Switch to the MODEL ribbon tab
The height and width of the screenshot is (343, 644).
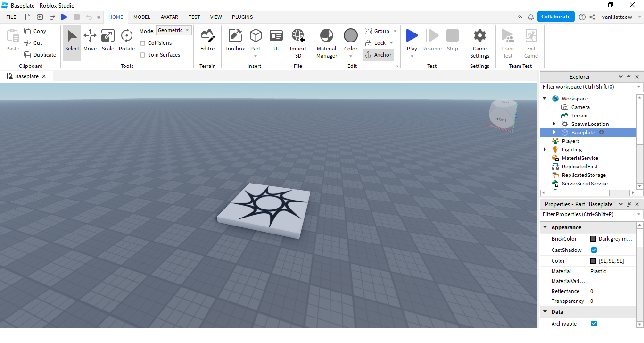click(141, 17)
